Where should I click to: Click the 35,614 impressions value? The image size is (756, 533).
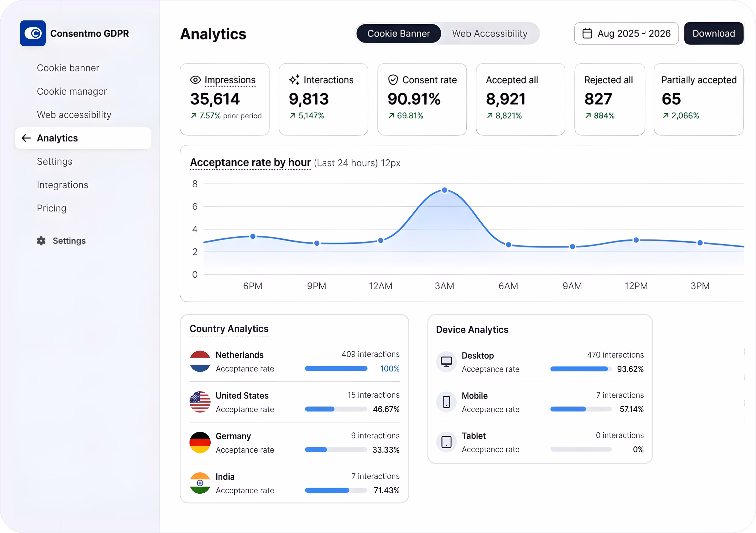215,99
